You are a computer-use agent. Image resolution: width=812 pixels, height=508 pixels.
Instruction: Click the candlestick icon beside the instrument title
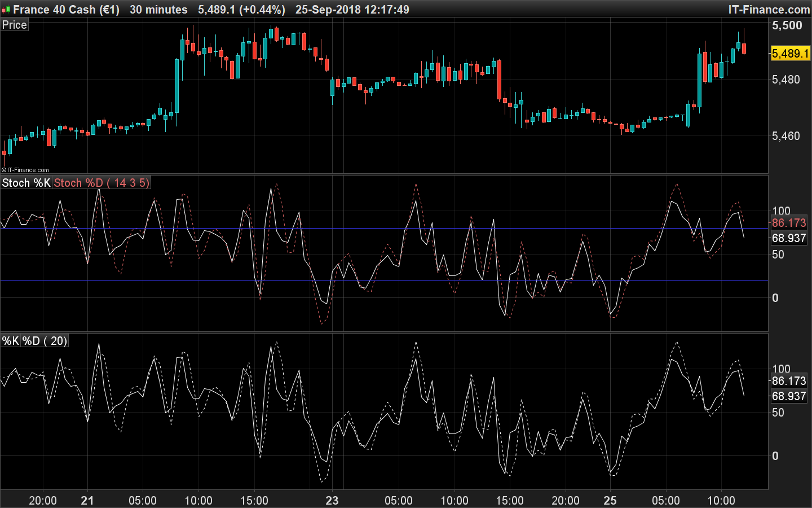tap(6, 10)
